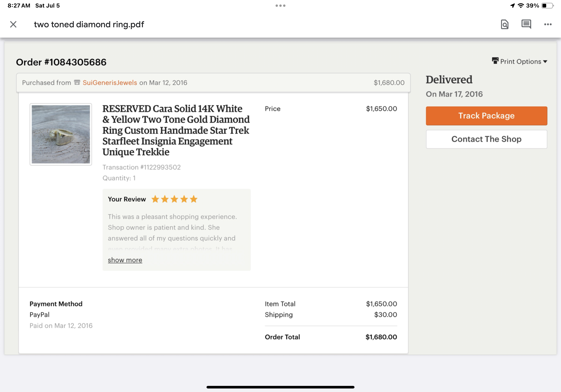Click the printer icon beside Print Options
Image resolution: width=561 pixels, height=392 pixels.
click(x=495, y=61)
